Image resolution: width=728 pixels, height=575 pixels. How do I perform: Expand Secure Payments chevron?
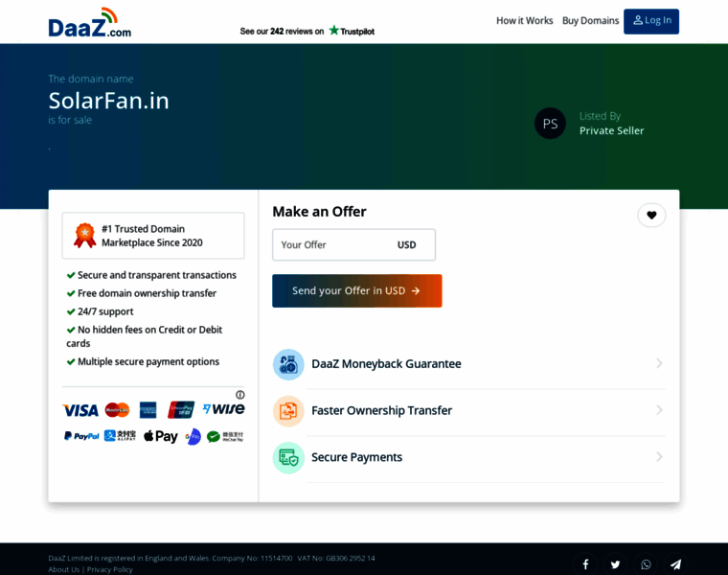pos(659,457)
